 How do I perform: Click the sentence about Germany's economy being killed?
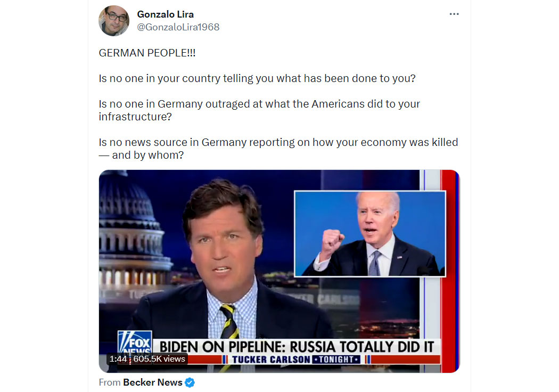pos(278,149)
